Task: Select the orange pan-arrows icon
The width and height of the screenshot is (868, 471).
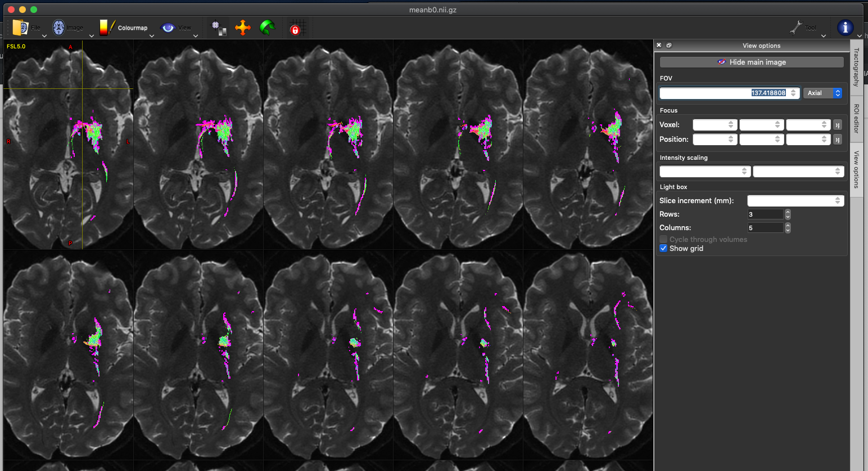Action: pos(243,26)
